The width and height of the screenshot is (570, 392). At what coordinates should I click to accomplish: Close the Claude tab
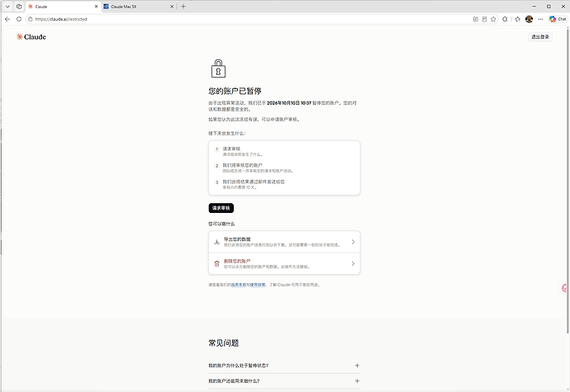(96, 7)
